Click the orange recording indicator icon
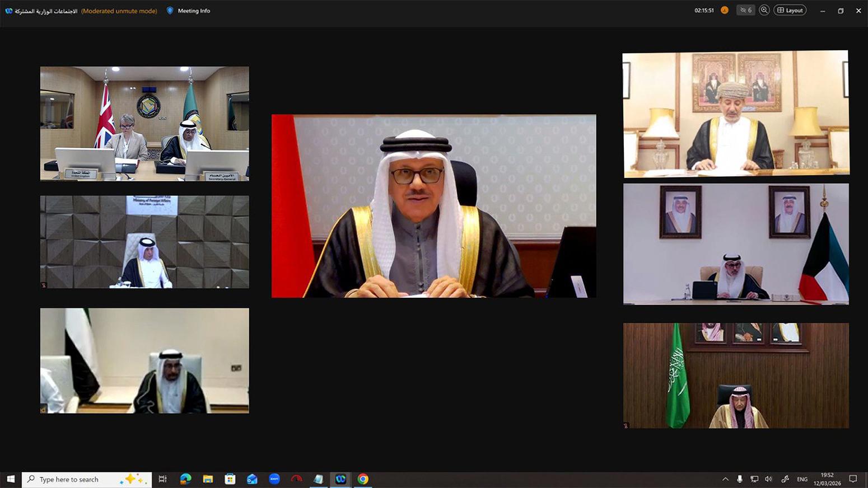 725,10
